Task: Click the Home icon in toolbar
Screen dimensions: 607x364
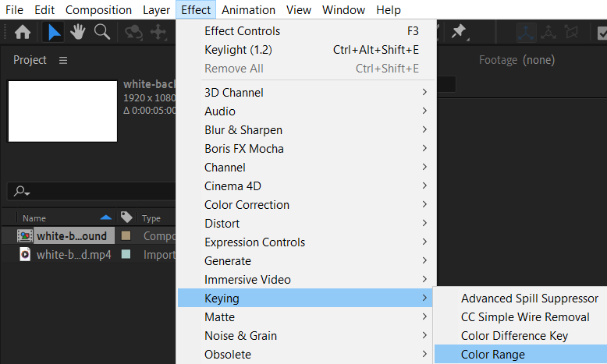Action: (23, 32)
